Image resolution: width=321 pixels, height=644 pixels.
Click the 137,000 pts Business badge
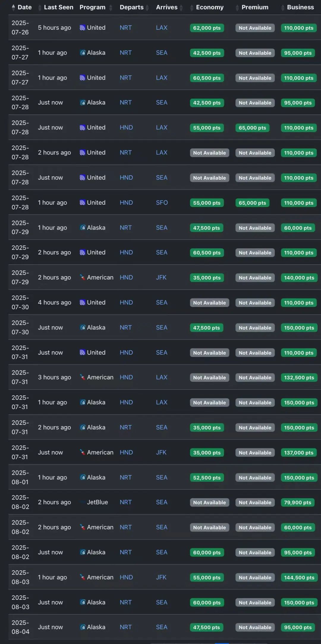(x=298, y=453)
